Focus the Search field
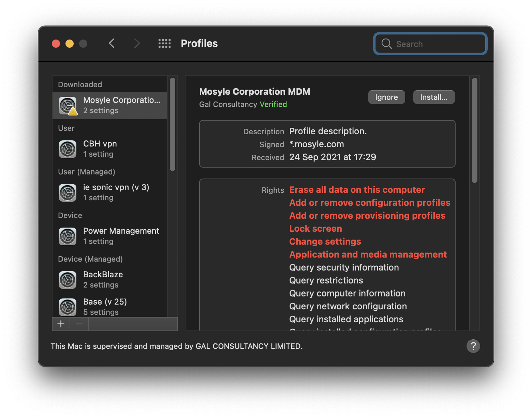This screenshot has height=417, width=532. pyautogui.click(x=430, y=44)
